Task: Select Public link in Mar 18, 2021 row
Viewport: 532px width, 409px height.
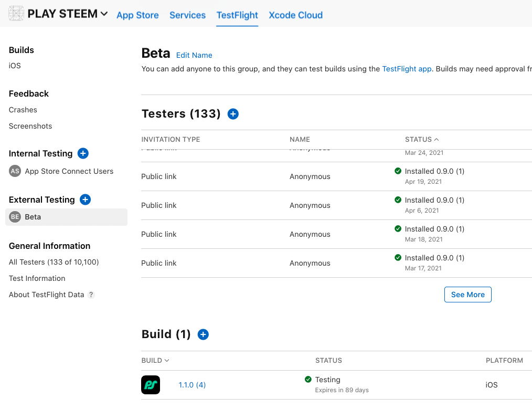Action: pyautogui.click(x=159, y=234)
